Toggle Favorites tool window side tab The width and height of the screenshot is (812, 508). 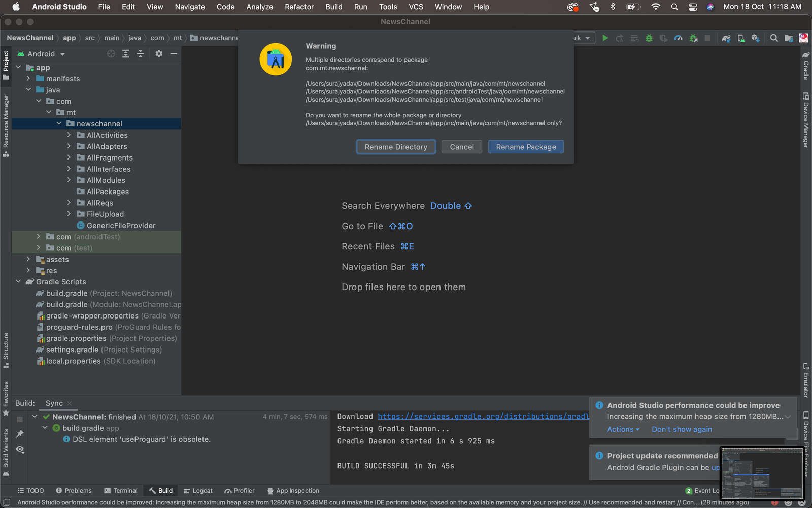pyautogui.click(x=6, y=399)
